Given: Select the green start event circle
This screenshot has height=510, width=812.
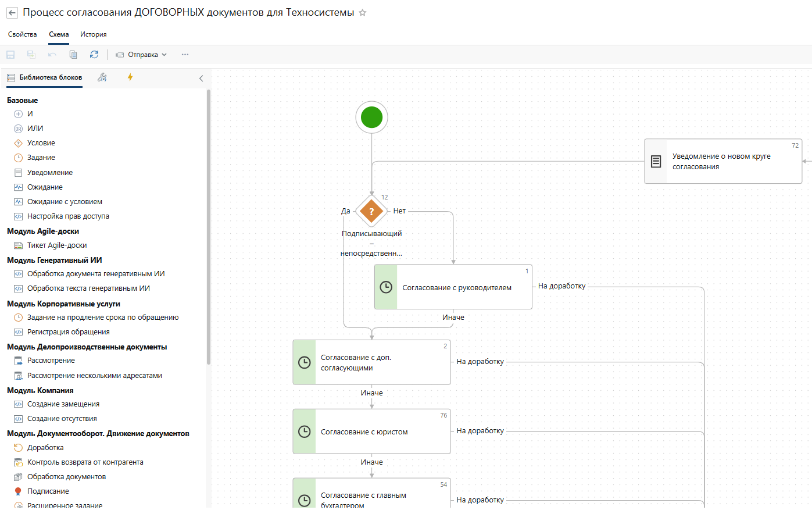Looking at the screenshot, I should pyautogui.click(x=371, y=117).
